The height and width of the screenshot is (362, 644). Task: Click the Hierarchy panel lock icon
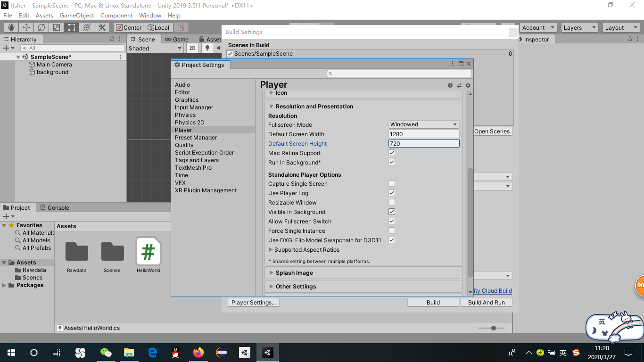tap(112, 39)
